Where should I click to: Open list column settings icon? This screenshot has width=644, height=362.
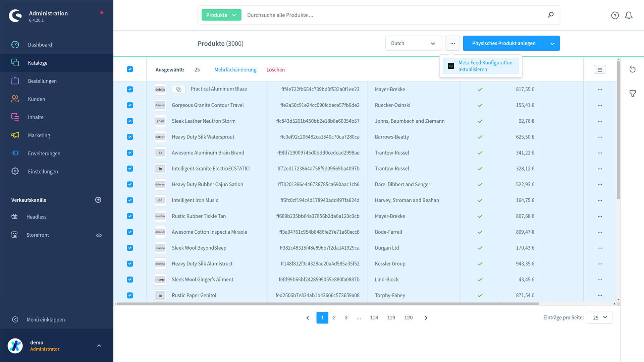coord(600,70)
